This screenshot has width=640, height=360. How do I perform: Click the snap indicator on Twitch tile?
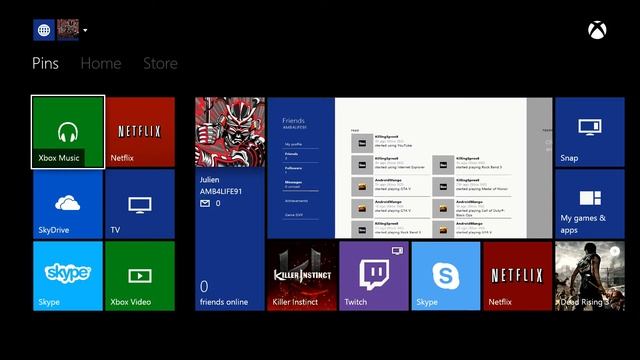(x=397, y=250)
